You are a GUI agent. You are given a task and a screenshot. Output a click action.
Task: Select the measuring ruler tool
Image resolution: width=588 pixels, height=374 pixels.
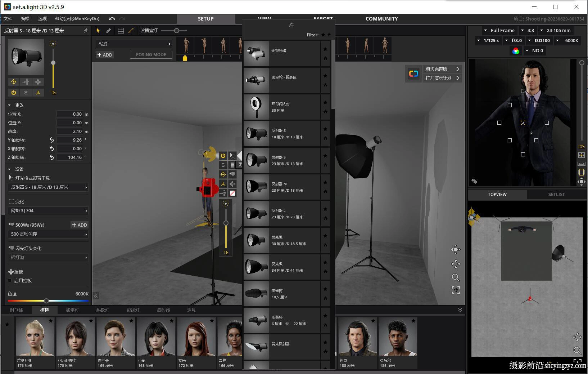108,31
